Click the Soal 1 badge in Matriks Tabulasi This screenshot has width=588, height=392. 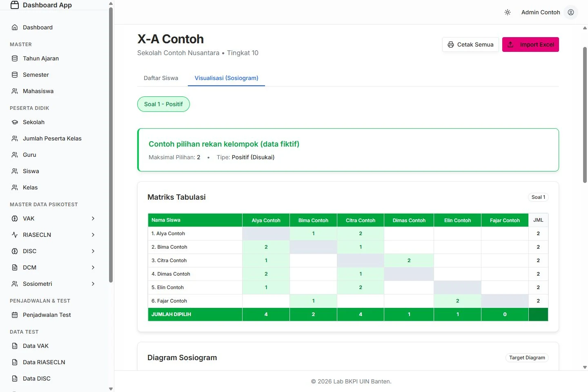tap(538, 197)
